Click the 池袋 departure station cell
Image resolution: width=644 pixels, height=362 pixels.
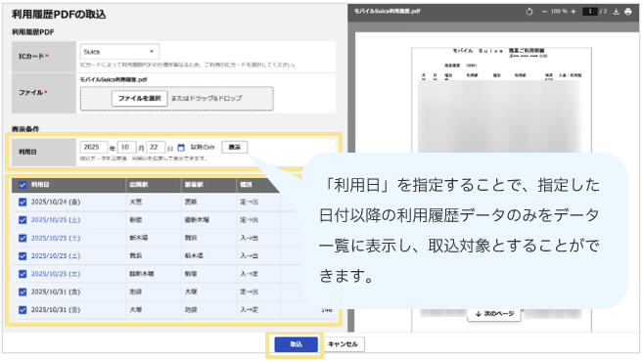pos(135,292)
